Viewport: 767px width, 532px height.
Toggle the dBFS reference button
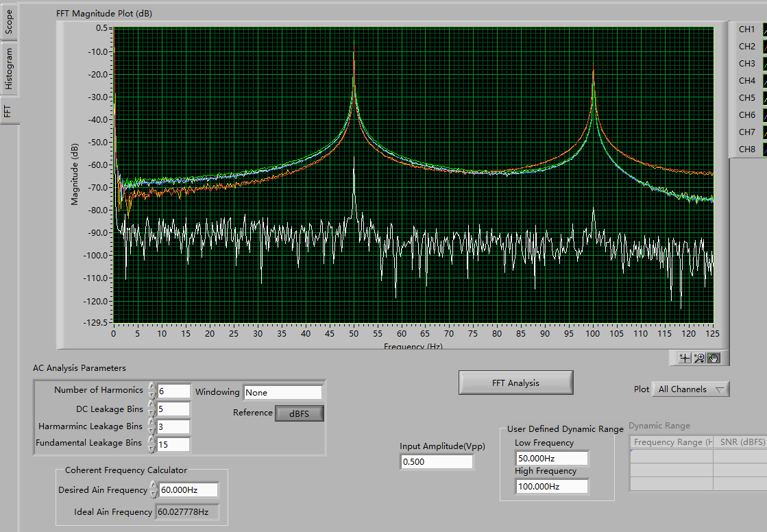click(299, 413)
